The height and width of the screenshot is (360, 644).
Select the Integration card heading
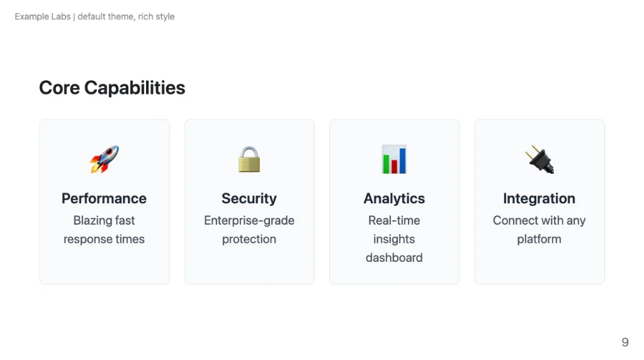point(539,198)
